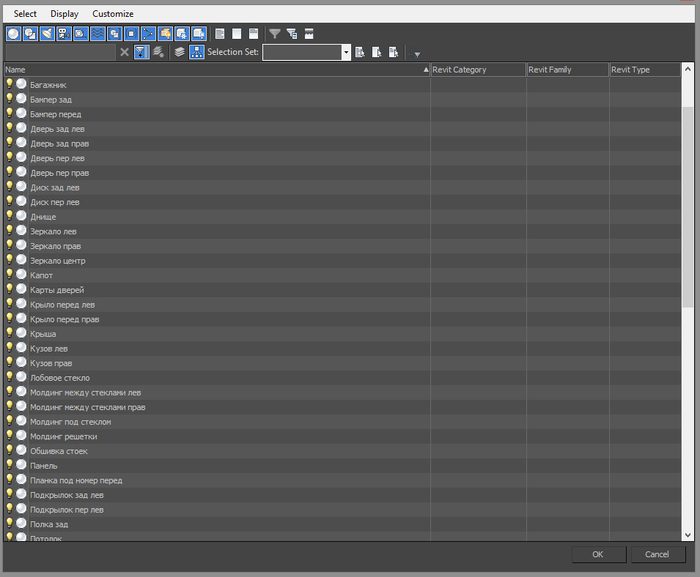Select the Зеркало лев object
Viewport: 700px width, 577px height.
(53, 231)
